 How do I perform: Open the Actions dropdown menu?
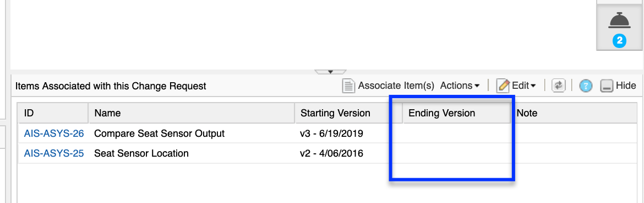point(460,86)
